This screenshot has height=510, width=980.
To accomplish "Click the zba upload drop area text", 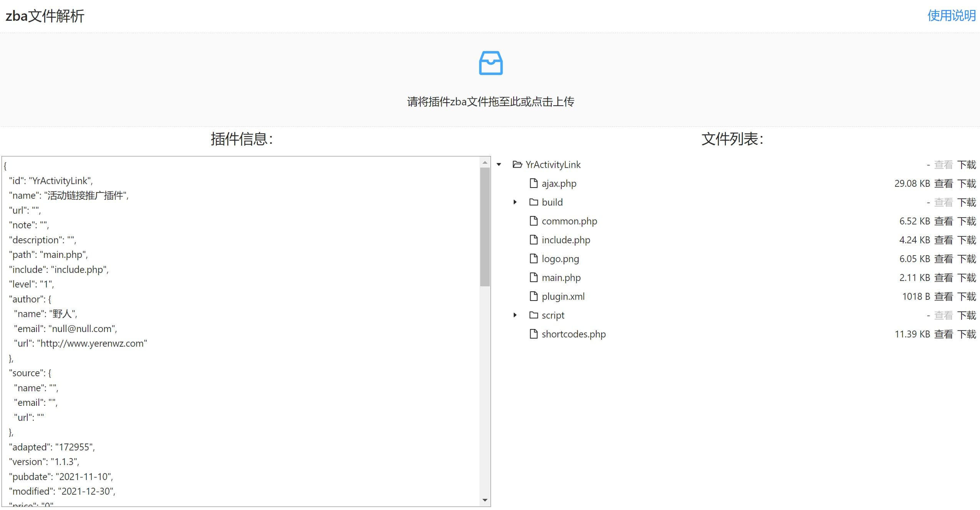I will 491,102.
